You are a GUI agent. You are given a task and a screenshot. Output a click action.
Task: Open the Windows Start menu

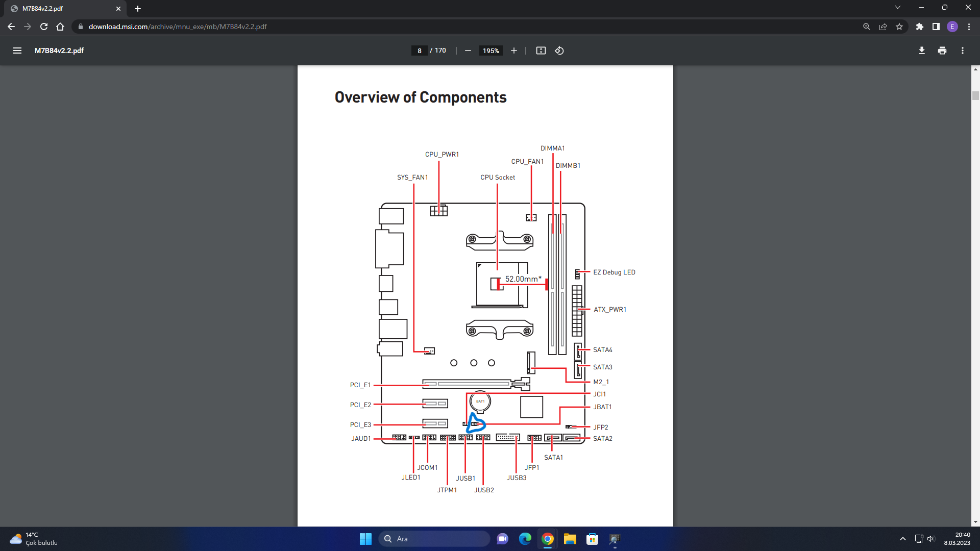(x=365, y=539)
